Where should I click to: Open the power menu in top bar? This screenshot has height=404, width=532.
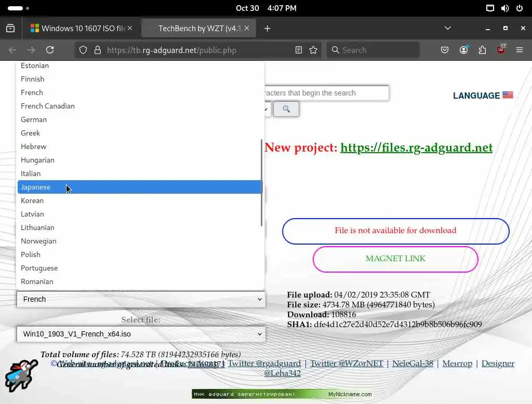[x=520, y=8]
